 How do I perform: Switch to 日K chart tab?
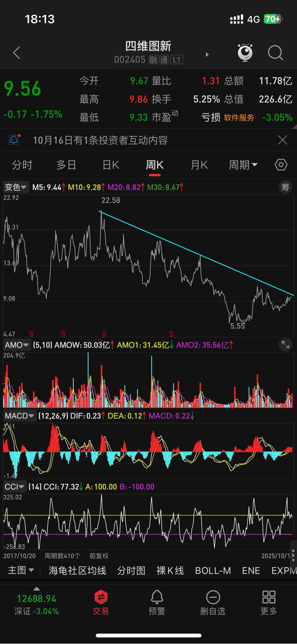[x=111, y=165]
